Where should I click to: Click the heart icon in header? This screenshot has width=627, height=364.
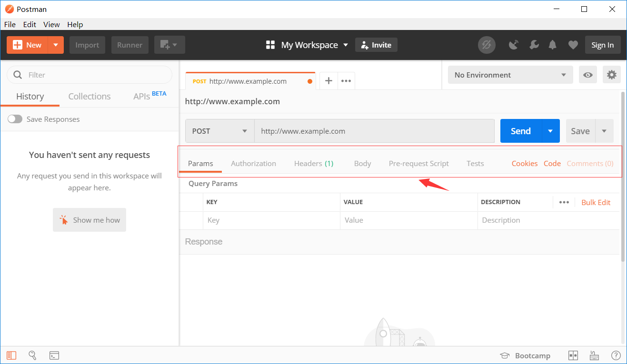tap(573, 45)
